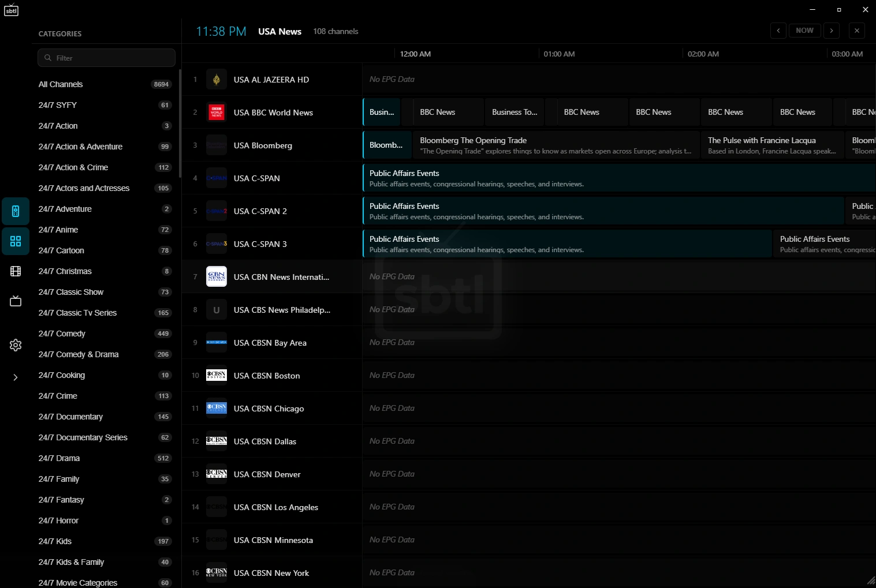Open C-SPAN Public Affairs Events program block
The width and height of the screenshot is (876, 588).
point(619,178)
